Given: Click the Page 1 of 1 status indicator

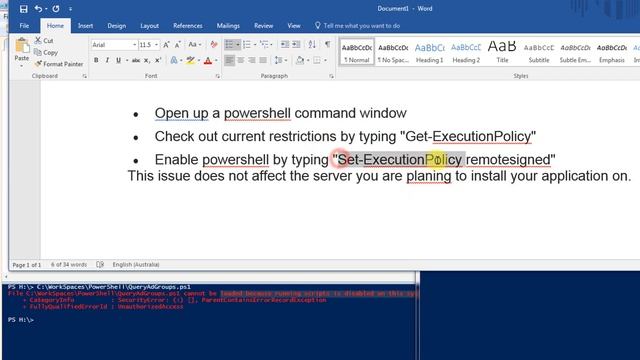Looking at the screenshot, I should [x=27, y=265].
